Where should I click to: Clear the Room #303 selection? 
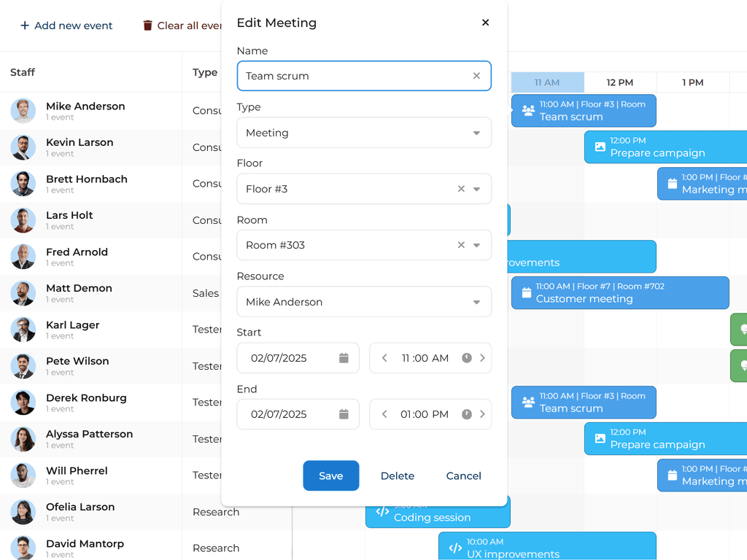coord(461,245)
